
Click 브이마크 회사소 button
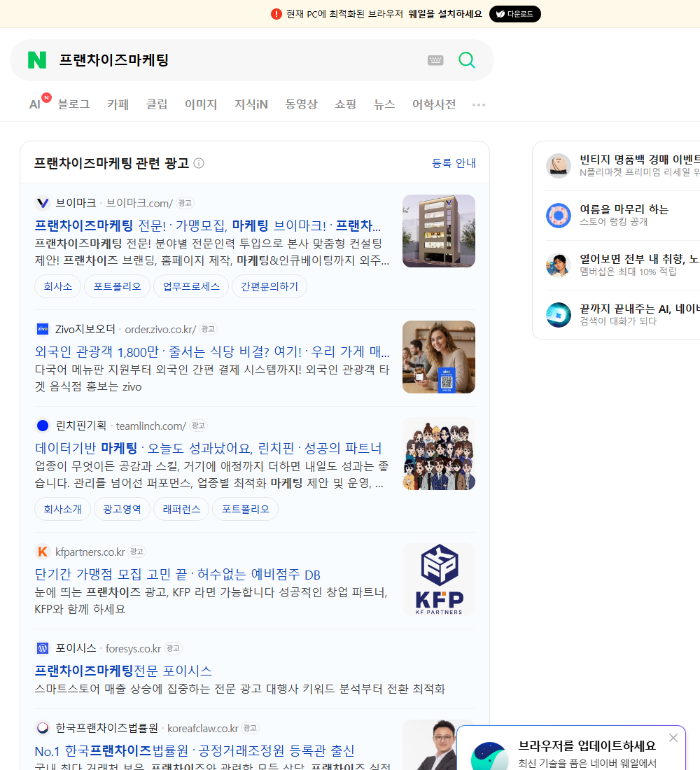pyautogui.click(x=57, y=286)
